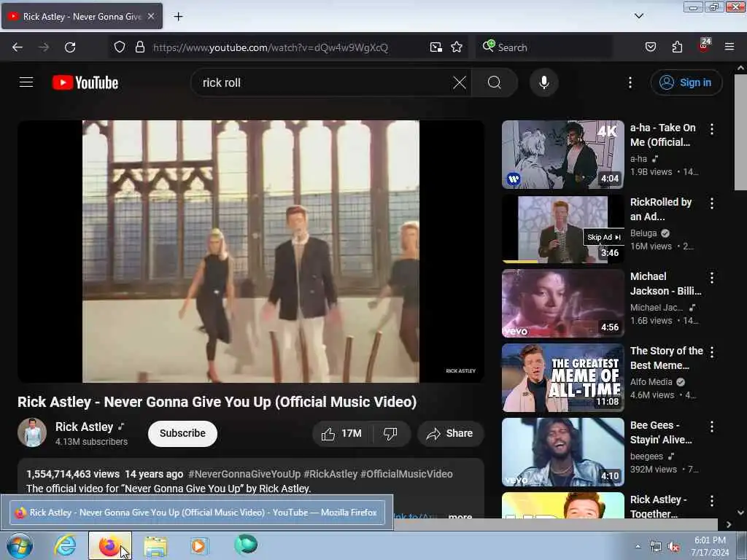Bookmark this page with star icon
Viewport: 747px width, 560px height.
(x=457, y=47)
